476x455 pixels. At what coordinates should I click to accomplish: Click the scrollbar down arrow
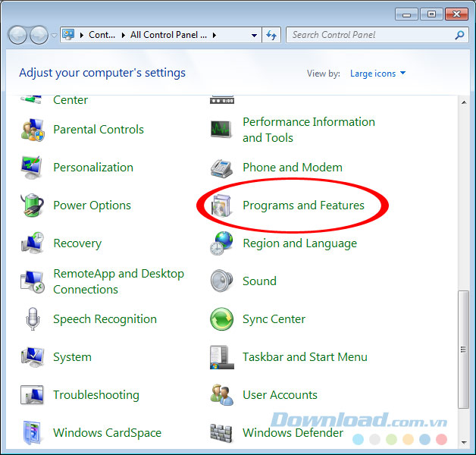coord(464,442)
